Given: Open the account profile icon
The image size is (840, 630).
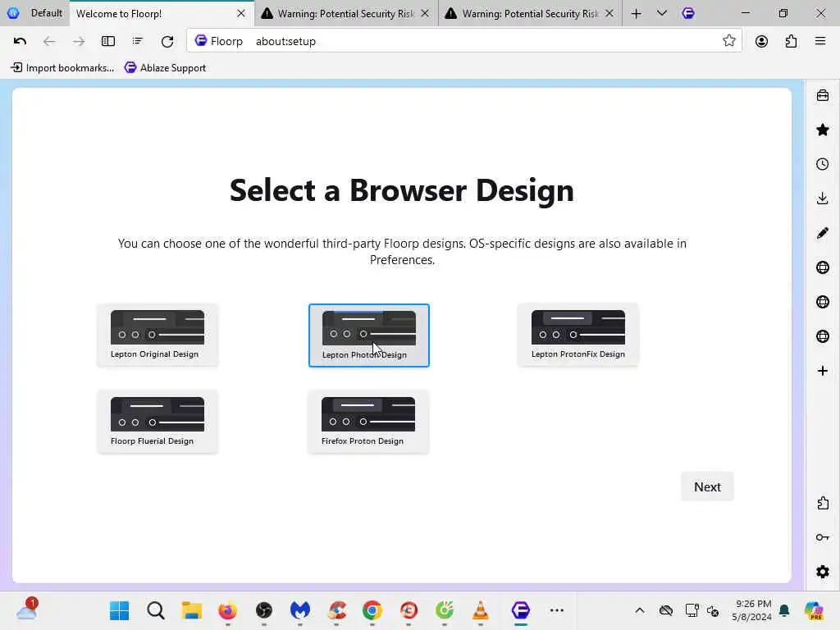Looking at the screenshot, I should pos(761,41).
